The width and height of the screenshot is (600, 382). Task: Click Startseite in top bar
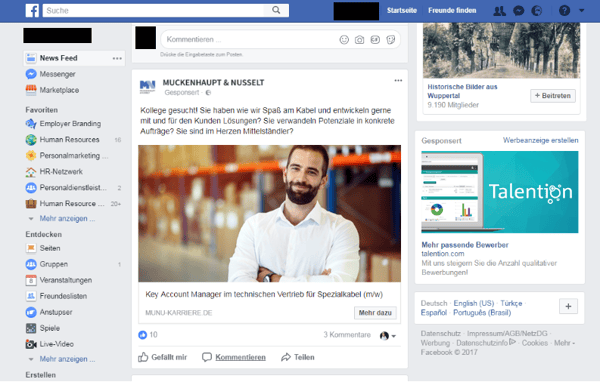[x=402, y=11]
